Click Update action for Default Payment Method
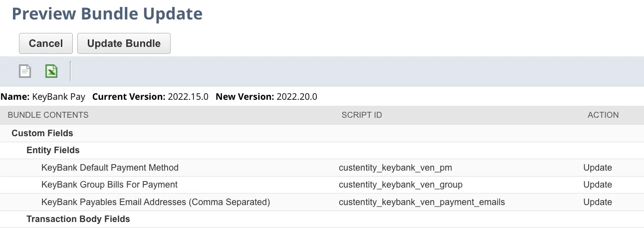644x228 pixels. point(598,168)
